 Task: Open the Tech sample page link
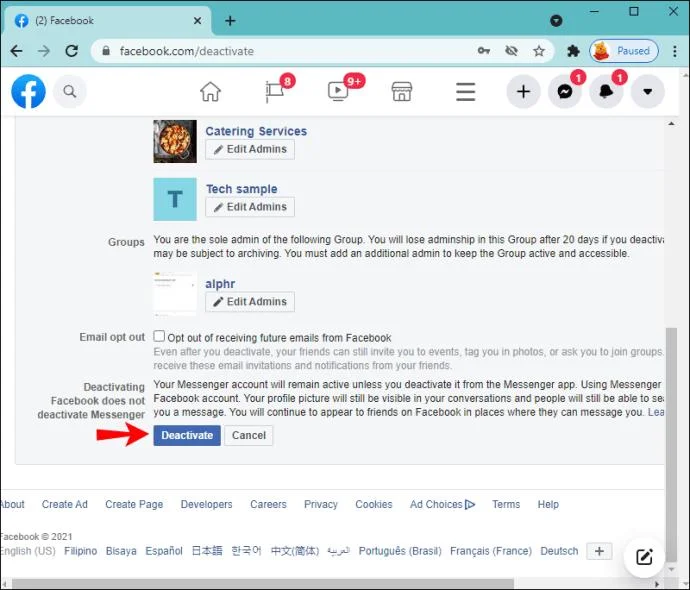242,189
